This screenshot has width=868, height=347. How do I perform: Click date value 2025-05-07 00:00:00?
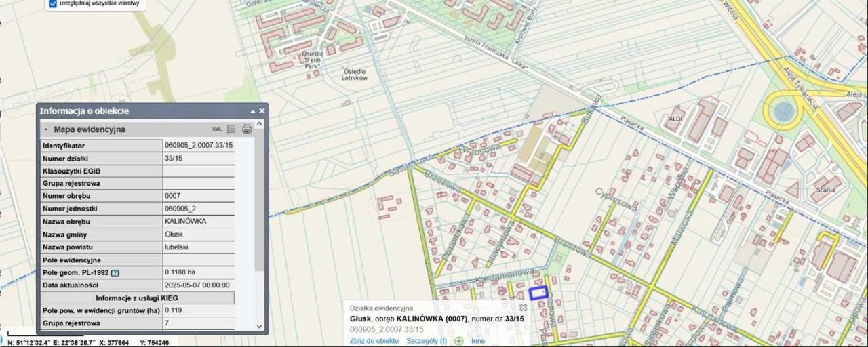click(197, 285)
